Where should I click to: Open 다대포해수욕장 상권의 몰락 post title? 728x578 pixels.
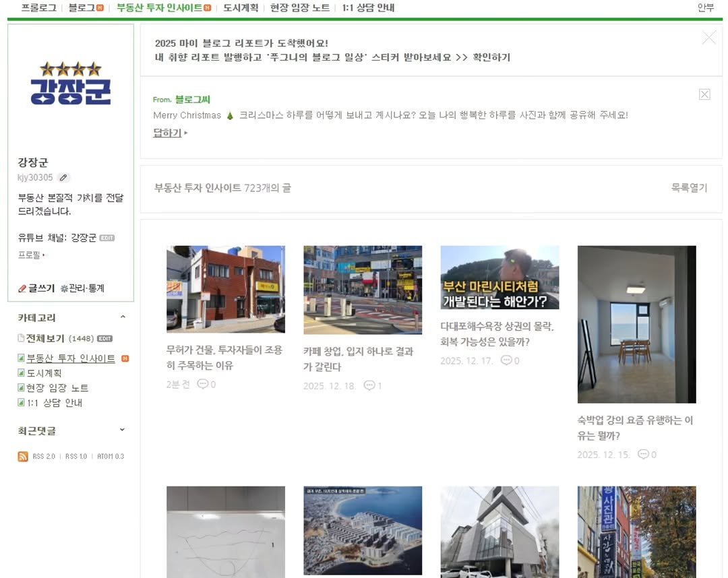click(497, 333)
